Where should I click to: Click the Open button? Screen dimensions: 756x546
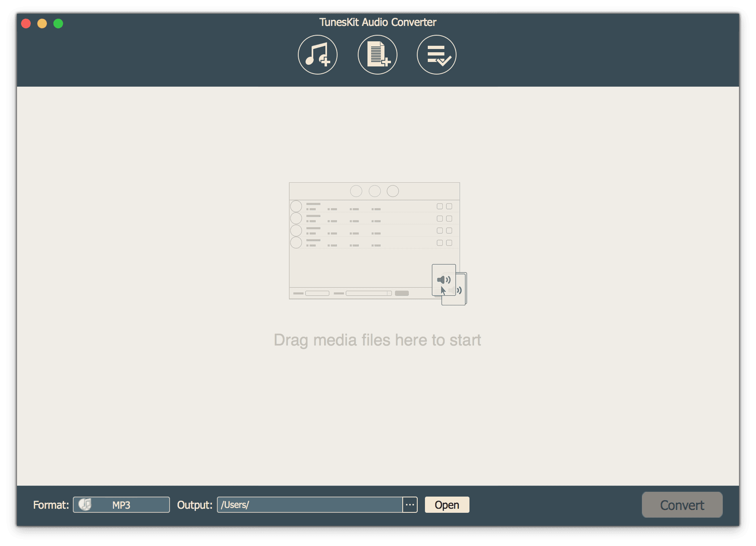tap(447, 505)
